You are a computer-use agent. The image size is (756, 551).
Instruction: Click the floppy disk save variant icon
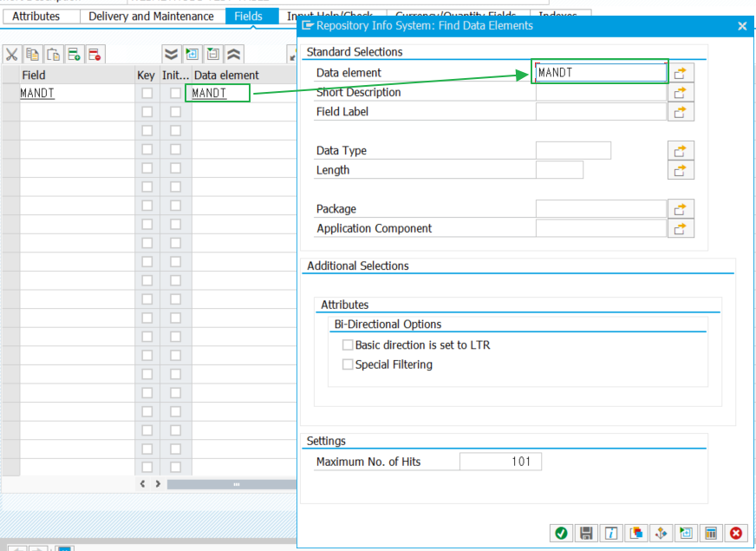coord(587,534)
